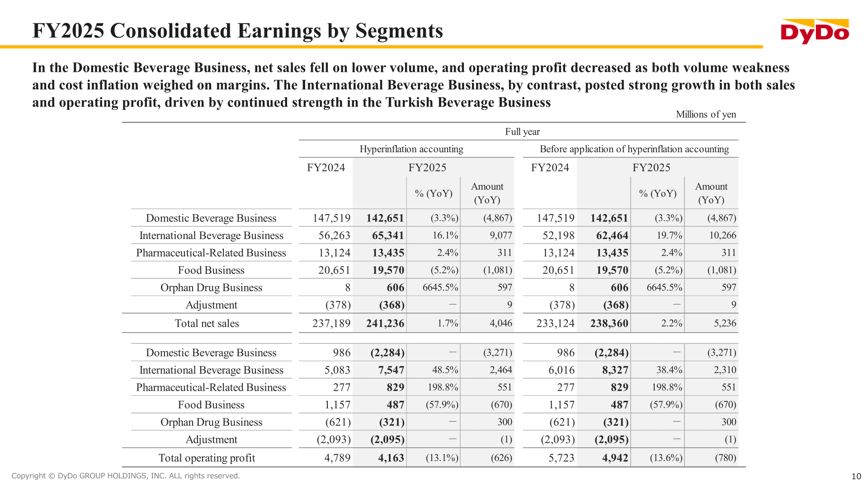Click the 62,464 International Beverage sales figure
This screenshot has height=488, width=868.
point(612,235)
